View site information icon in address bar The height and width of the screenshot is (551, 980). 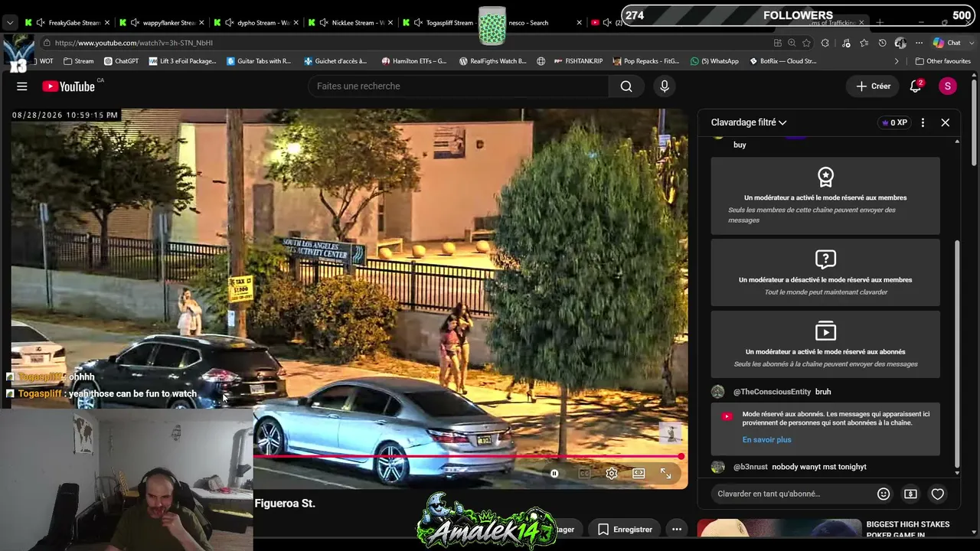point(47,43)
